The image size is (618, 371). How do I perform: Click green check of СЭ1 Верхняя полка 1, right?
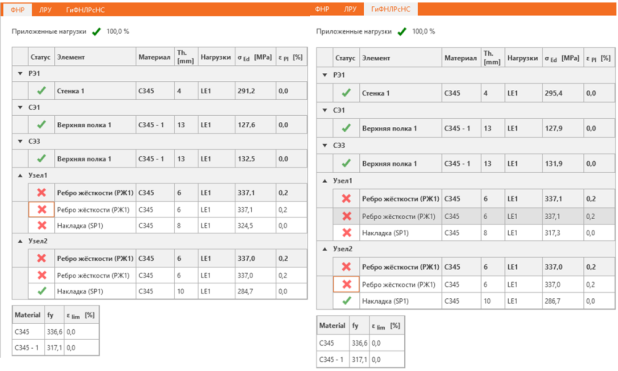tap(346, 128)
